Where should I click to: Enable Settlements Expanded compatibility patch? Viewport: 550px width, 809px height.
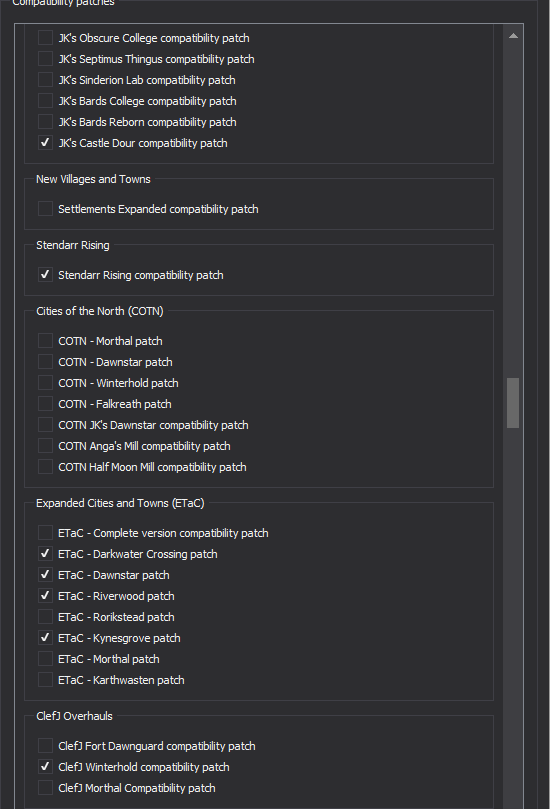[45, 209]
